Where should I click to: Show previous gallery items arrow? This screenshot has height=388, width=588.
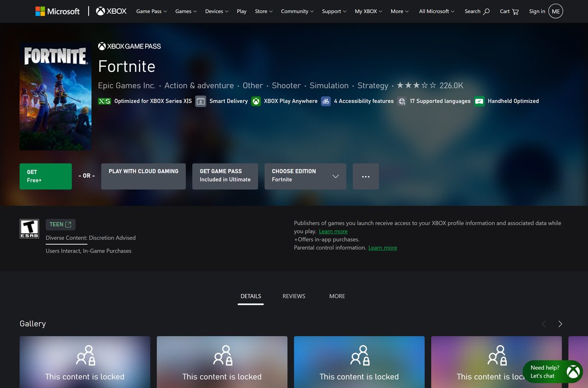pyautogui.click(x=543, y=324)
